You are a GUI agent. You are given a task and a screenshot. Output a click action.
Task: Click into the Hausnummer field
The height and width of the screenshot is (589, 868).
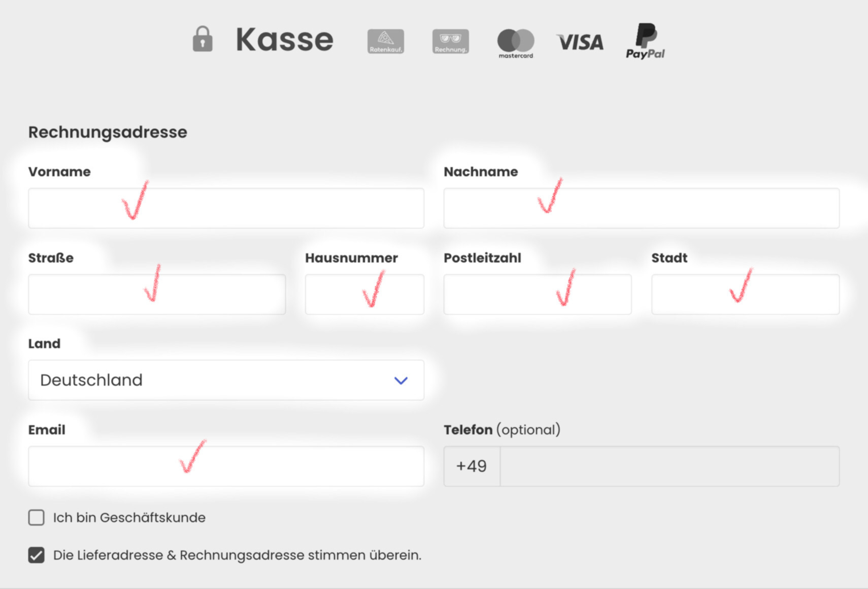coord(365,295)
